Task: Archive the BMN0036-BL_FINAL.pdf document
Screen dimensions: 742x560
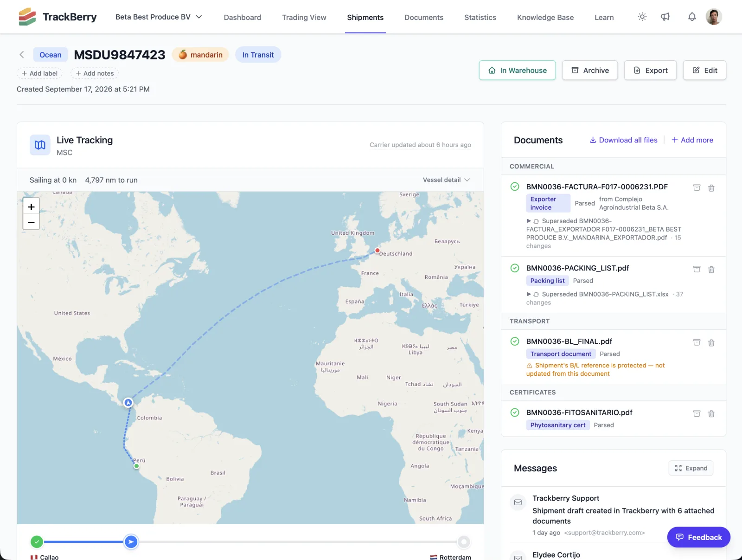Action: (x=697, y=342)
